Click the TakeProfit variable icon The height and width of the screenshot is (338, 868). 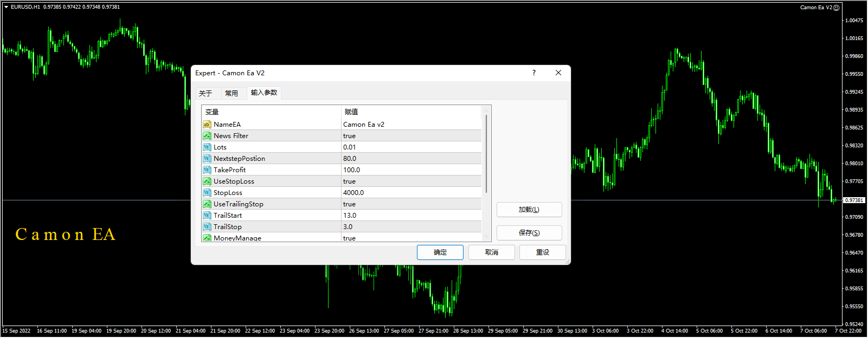pos(207,170)
